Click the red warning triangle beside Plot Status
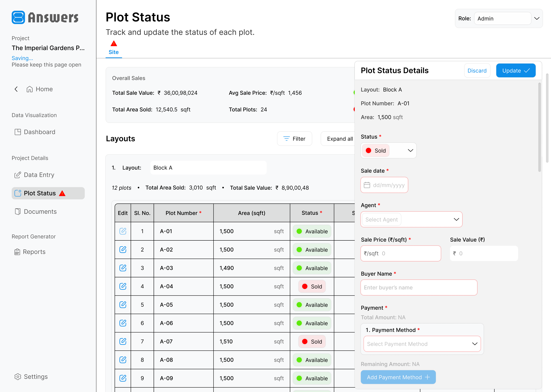Image resolution: width=551 pixels, height=392 pixels. point(62,193)
